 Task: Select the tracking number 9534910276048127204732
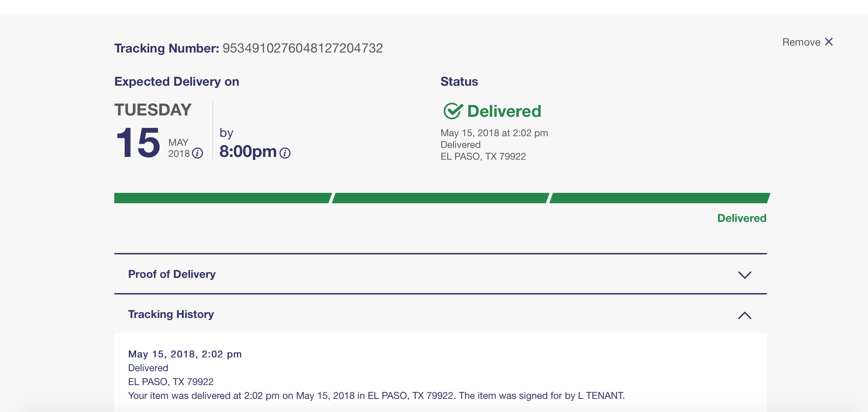(x=302, y=48)
